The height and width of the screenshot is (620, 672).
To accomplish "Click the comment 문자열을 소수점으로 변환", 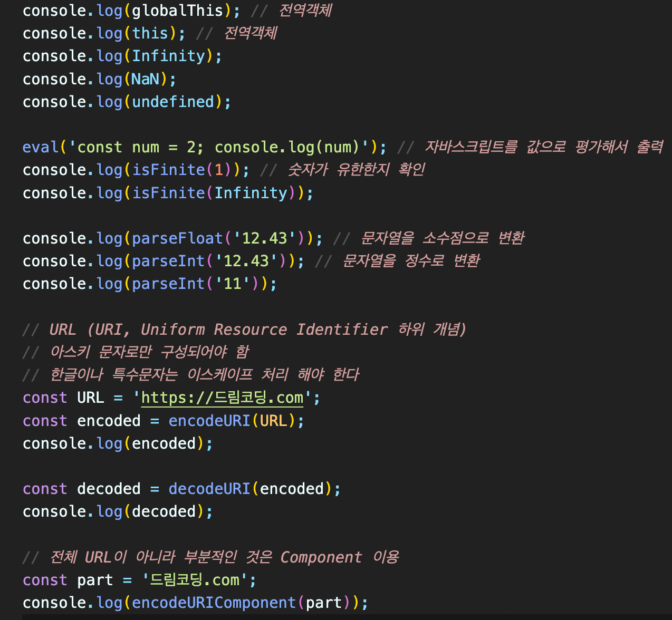I will click(429, 238).
